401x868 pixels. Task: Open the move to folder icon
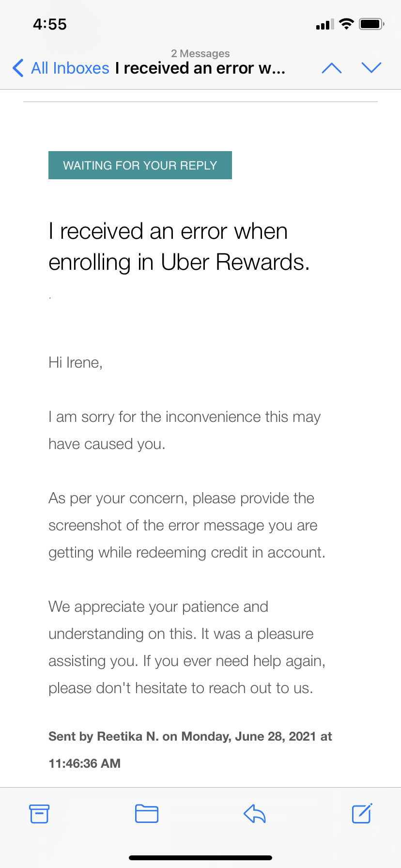coord(147,814)
